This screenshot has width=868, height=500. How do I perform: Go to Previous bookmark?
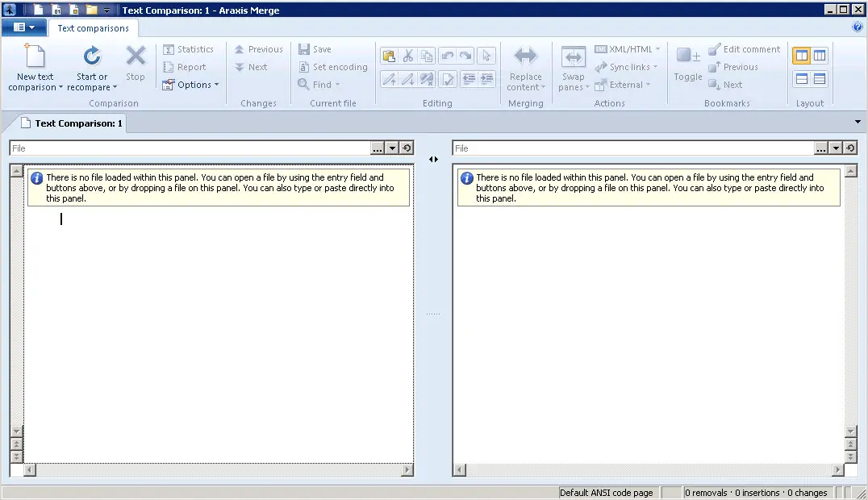tap(733, 67)
